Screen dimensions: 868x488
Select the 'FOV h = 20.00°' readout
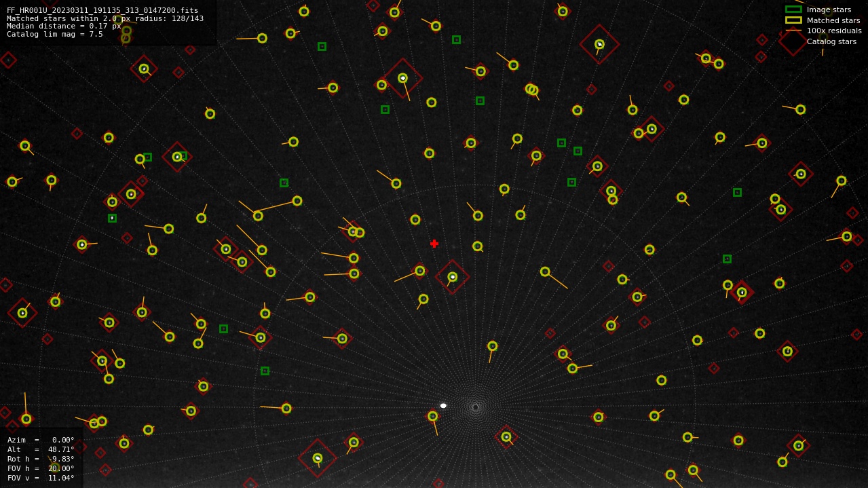coord(41,468)
